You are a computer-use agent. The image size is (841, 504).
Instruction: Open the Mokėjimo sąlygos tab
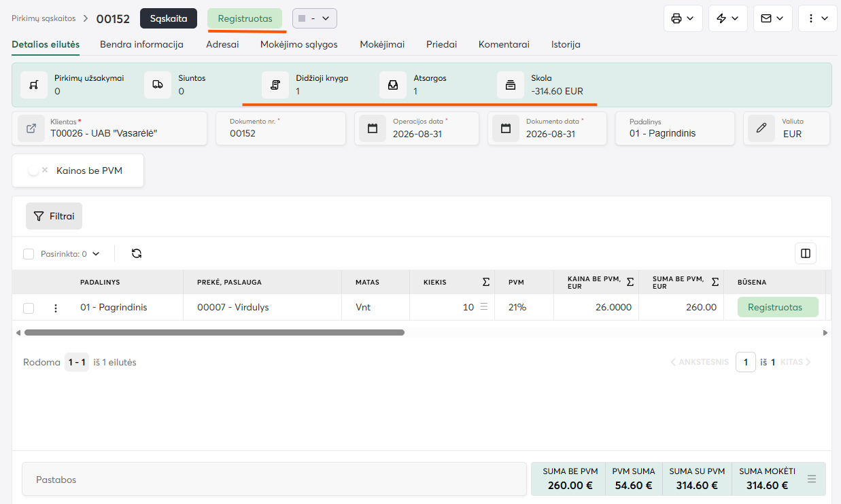pos(299,45)
